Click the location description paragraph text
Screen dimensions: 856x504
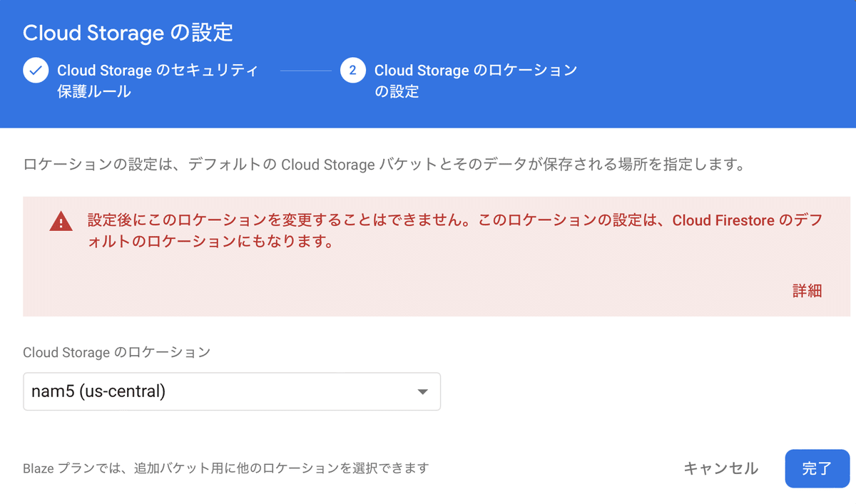[x=384, y=165]
